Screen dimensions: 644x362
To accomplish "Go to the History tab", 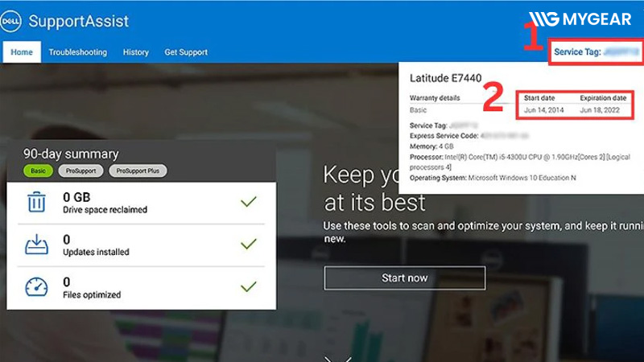I will [x=135, y=52].
